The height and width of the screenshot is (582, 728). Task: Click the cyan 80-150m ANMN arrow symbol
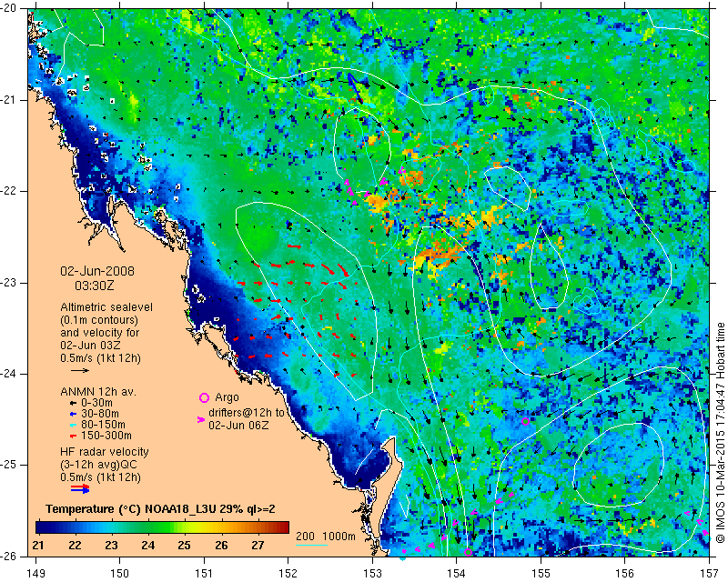tap(73, 425)
